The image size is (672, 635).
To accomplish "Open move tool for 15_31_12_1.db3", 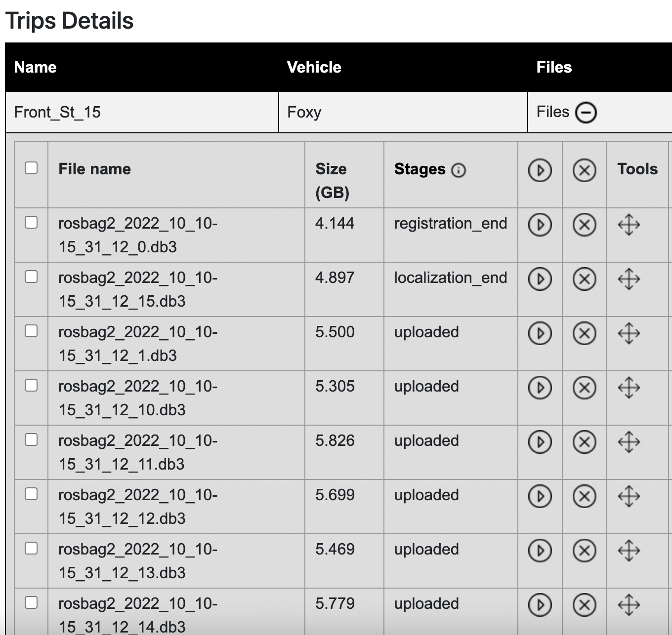I will click(x=629, y=333).
